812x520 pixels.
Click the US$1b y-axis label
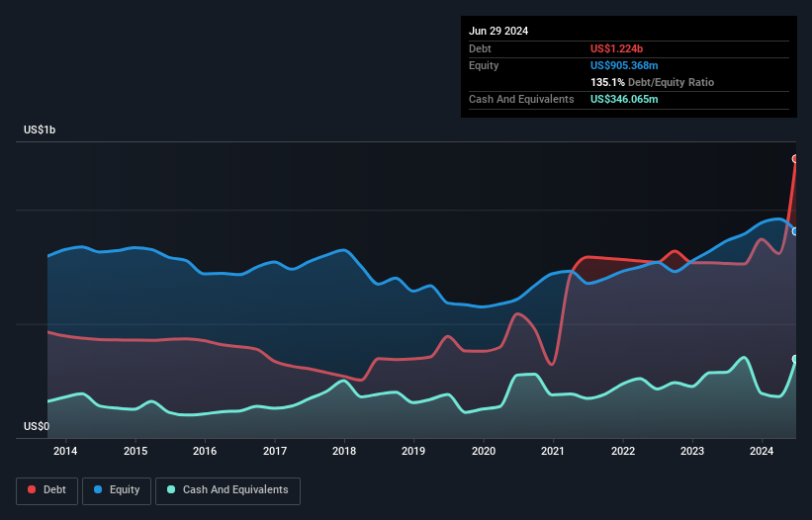pyautogui.click(x=40, y=130)
